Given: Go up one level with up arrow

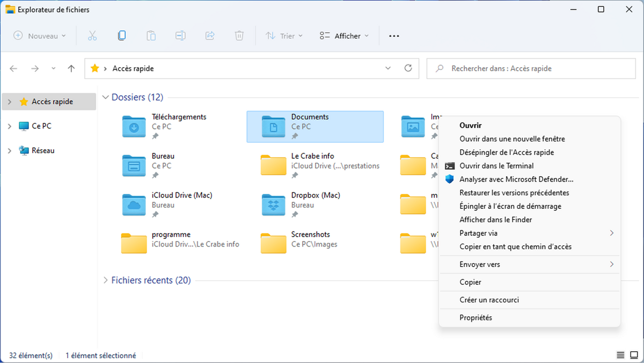Looking at the screenshot, I should point(71,69).
